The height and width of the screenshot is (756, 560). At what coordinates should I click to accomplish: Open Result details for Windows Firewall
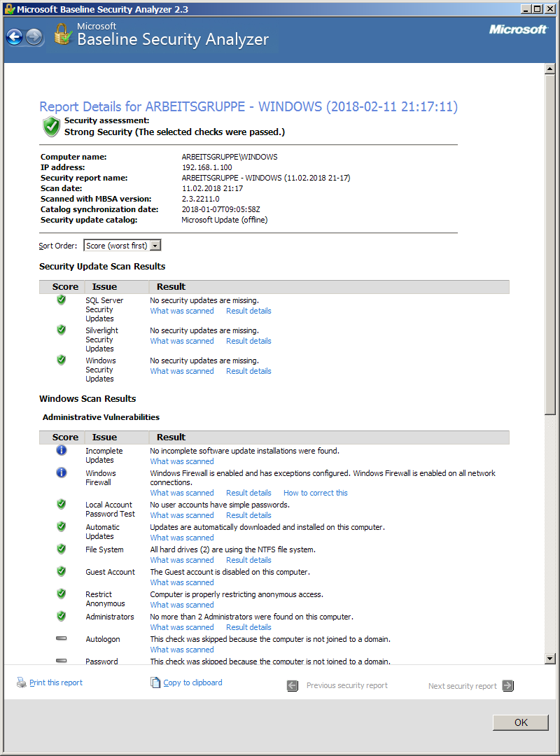pyautogui.click(x=248, y=493)
